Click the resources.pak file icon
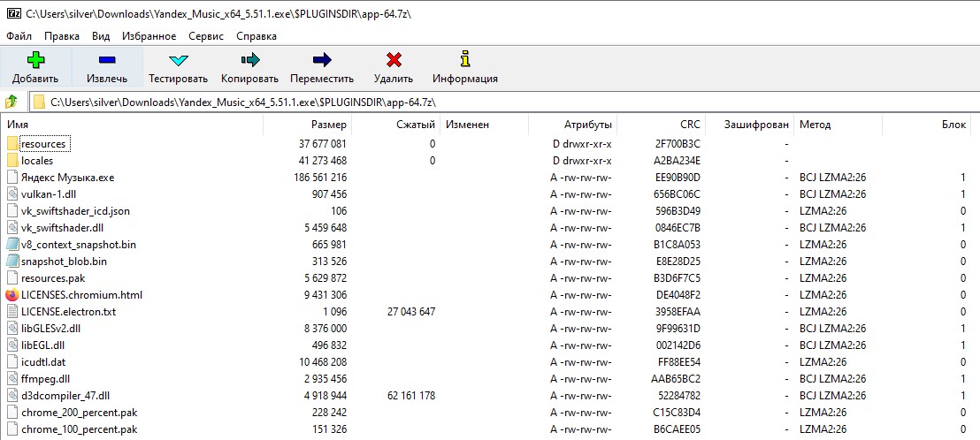This screenshot has width=980, height=440. (x=12, y=277)
